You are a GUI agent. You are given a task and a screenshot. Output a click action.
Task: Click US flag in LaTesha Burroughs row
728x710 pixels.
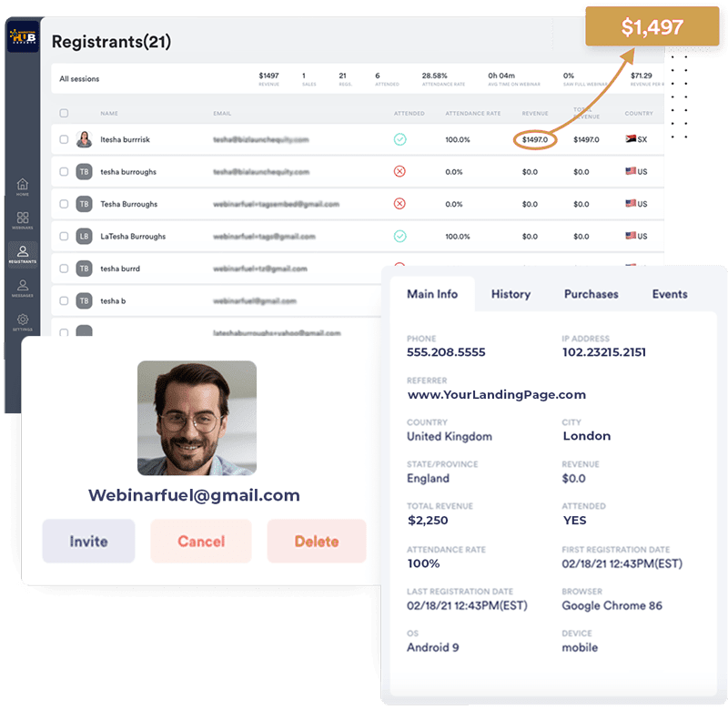[631, 236]
